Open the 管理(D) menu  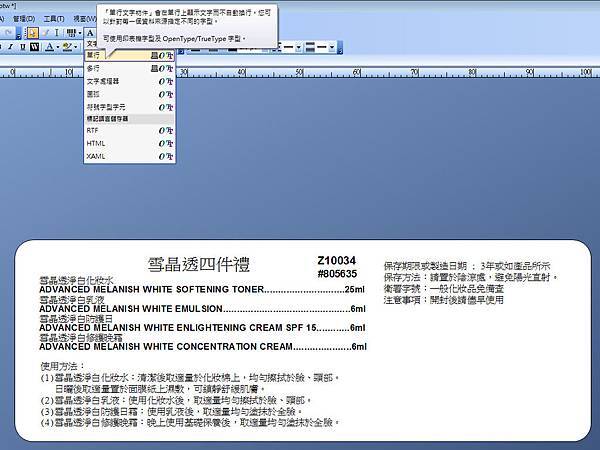[24, 19]
